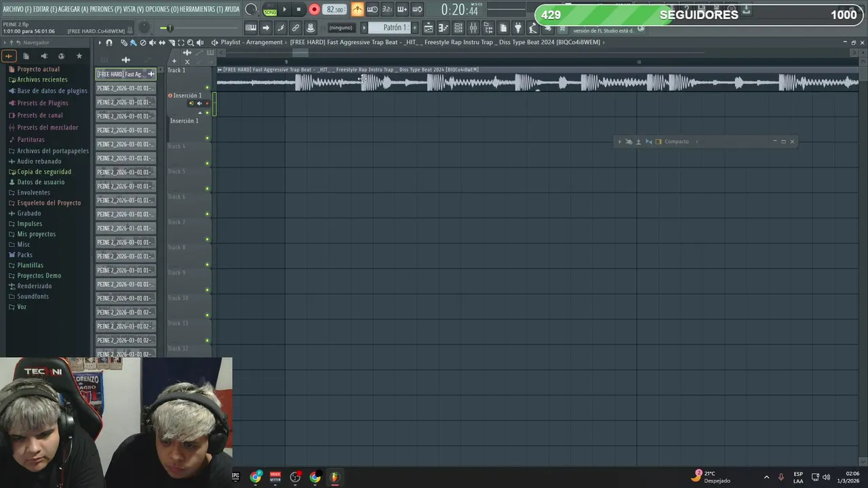Toggle loop recording icon
This screenshot has width=868, height=488.
click(417, 9)
